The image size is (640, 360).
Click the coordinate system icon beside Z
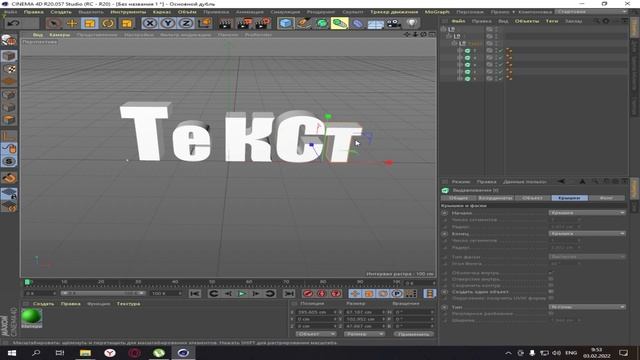(204, 23)
